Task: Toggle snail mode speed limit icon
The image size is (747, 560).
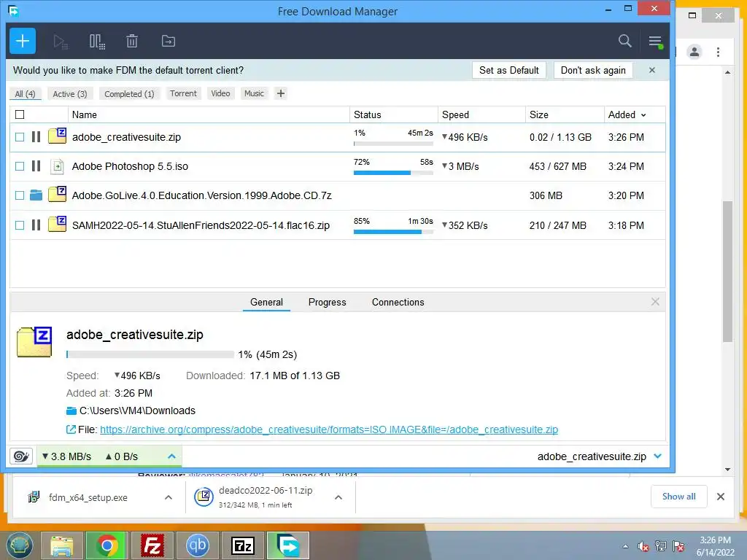Action: click(21, 456)
